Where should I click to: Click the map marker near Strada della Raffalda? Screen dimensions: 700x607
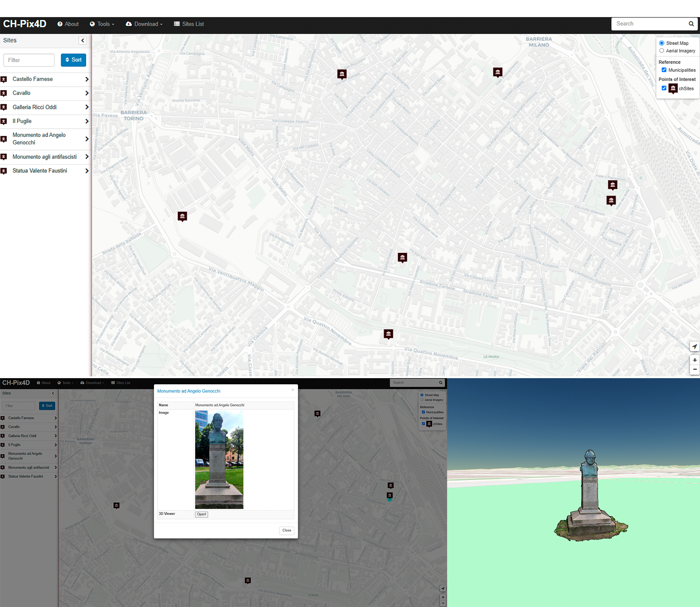point(182,217)
